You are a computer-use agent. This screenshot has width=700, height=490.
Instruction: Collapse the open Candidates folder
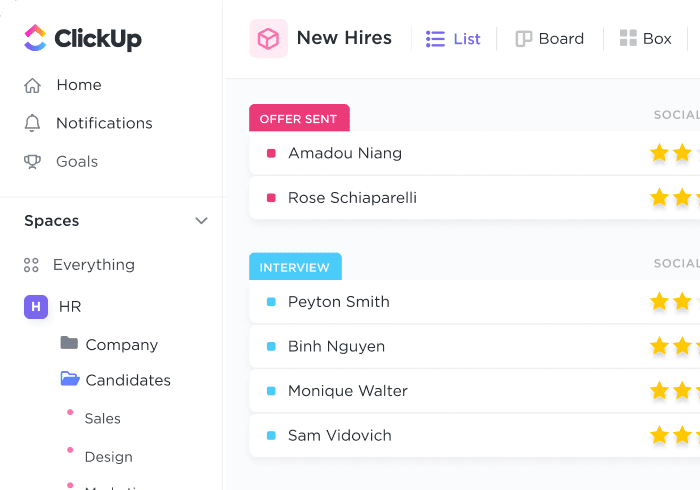(70, 378)
